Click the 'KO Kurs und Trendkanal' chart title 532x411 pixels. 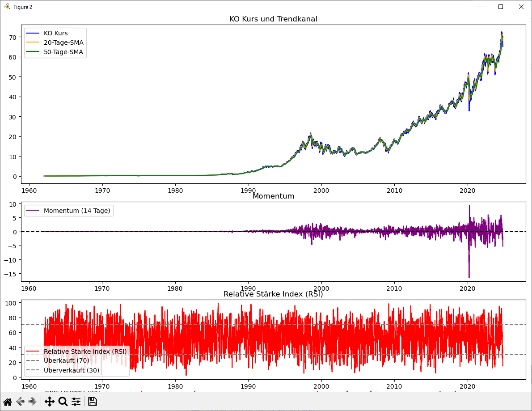tap(273, 19)
